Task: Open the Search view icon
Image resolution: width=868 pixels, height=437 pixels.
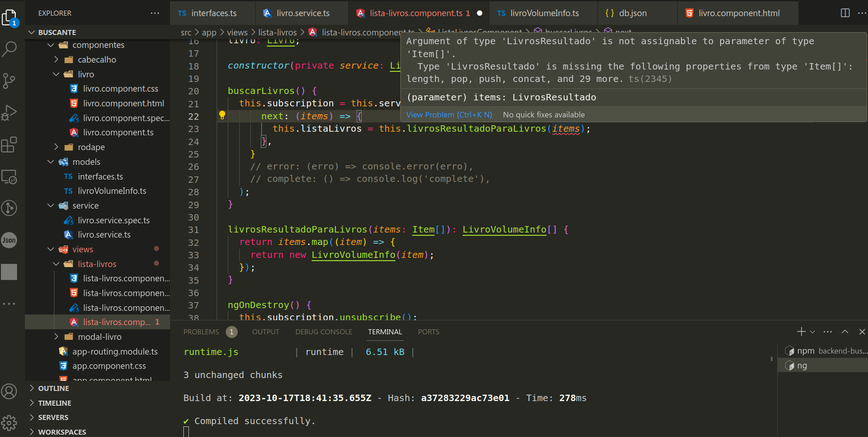Action: [x=10, y=49]
